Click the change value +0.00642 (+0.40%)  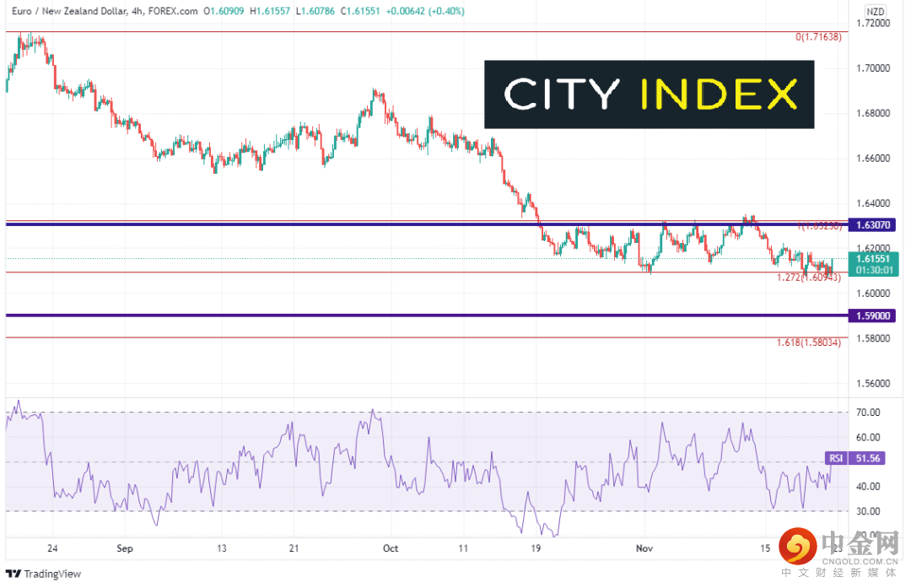(424, 11)
